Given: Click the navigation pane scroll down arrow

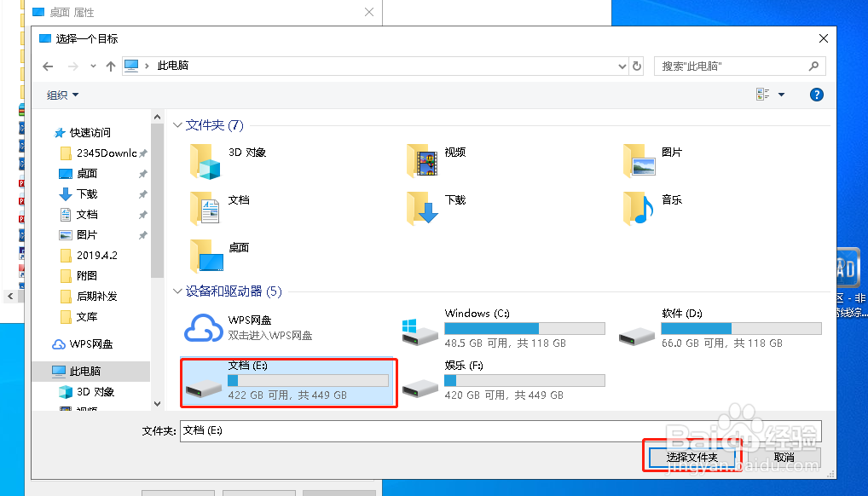Looking at the screenshot, I should [157, 404].
